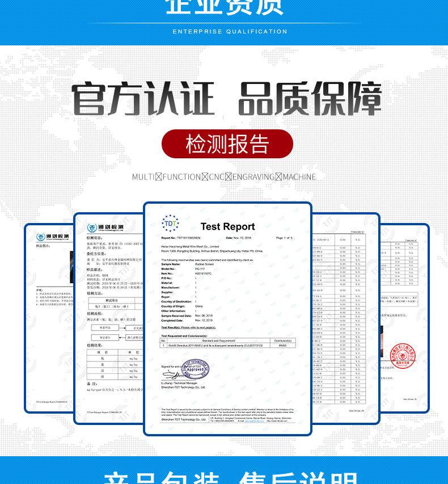Click the PASS conclusion cell
448x484 pixels.
[282, 346]
